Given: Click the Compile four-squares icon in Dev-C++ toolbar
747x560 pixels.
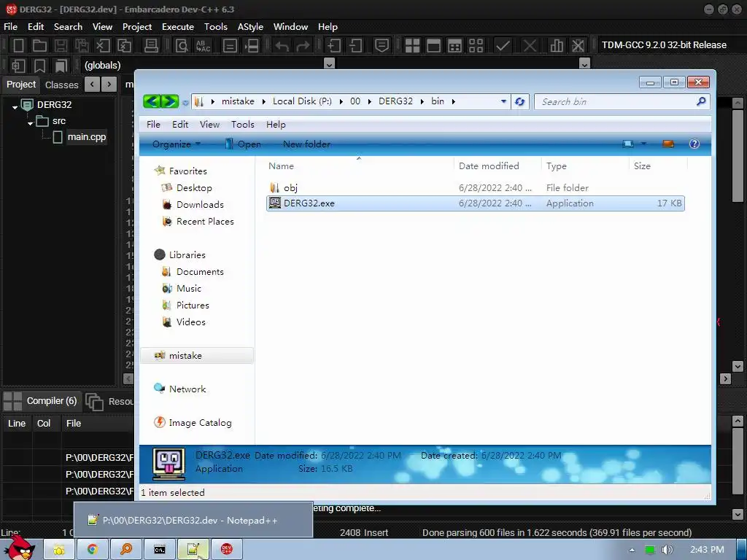Looking at the screenshot, I should click(412, 45).
